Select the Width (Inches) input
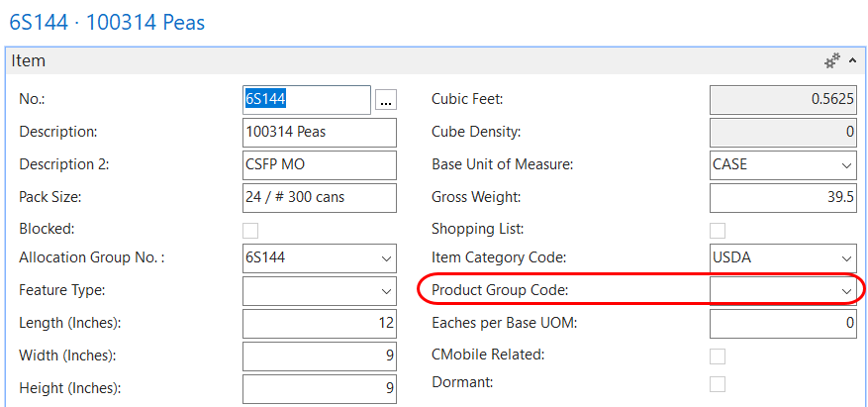Viewport: 868px width, 407px height. tap(319, 356)
